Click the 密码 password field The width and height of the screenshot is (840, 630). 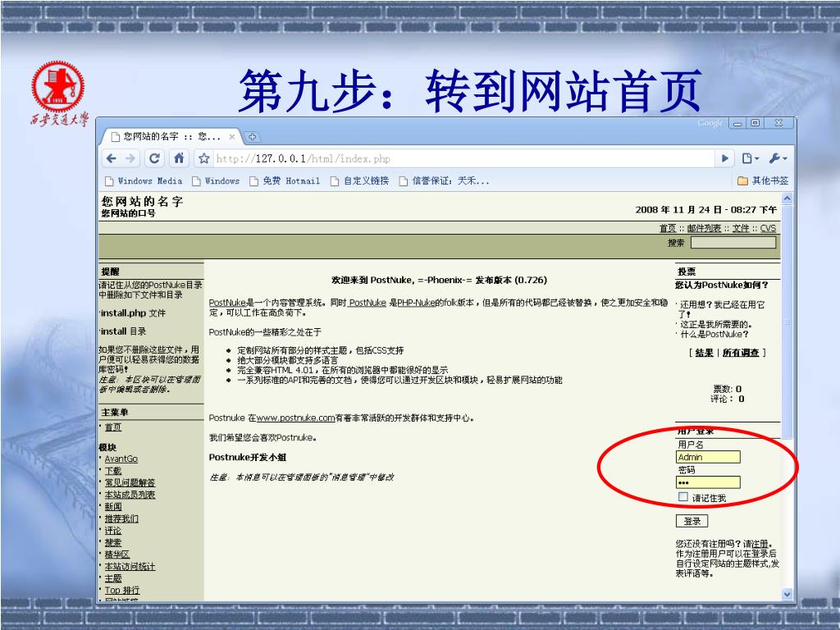708,482
